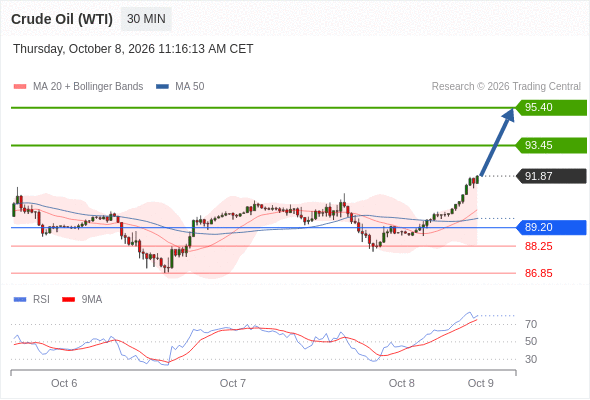Click the Oct 6 date axis label
This screenshot has width=590, height=400.
click(x=64, y=383)
